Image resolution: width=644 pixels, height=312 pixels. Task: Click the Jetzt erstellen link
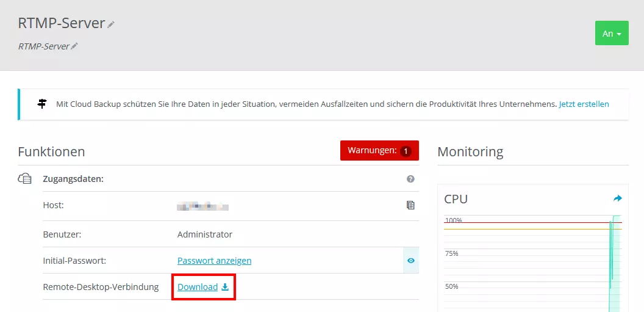point(584,104)
